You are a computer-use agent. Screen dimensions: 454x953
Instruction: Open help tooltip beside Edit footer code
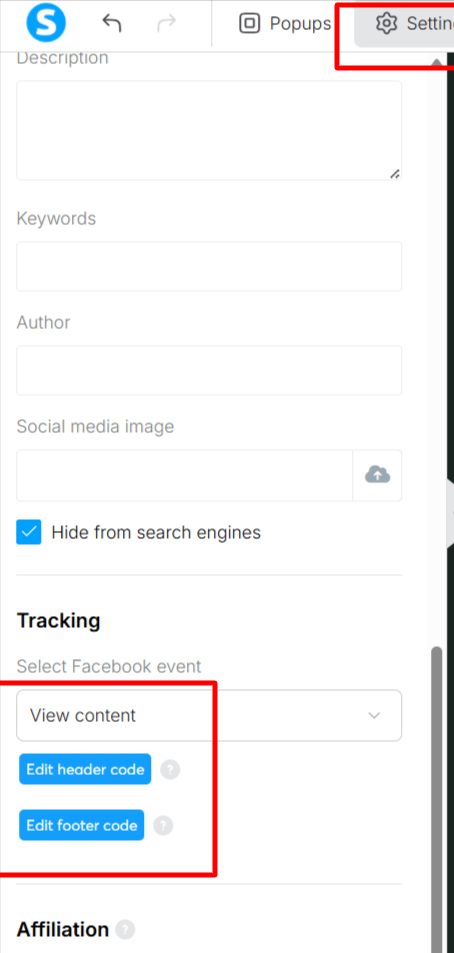[x=163, y=826]
